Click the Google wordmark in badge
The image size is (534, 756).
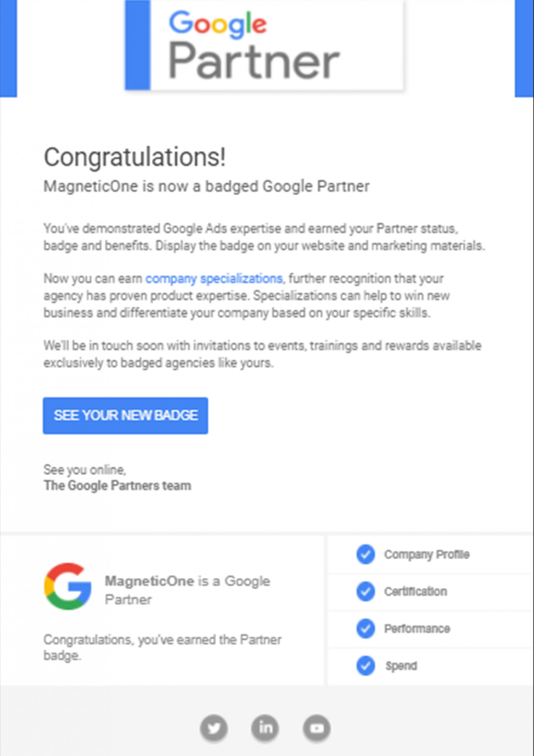click(x=217, y=25)
